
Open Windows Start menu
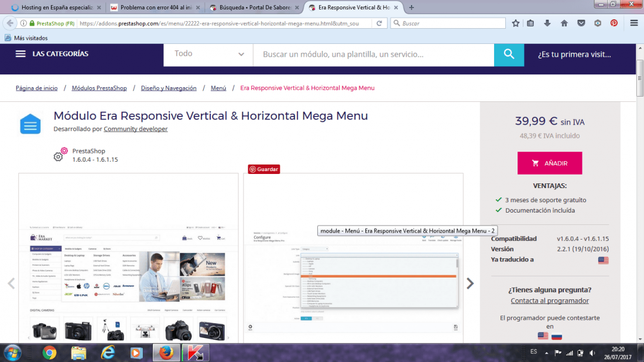[x=13, y=353]
